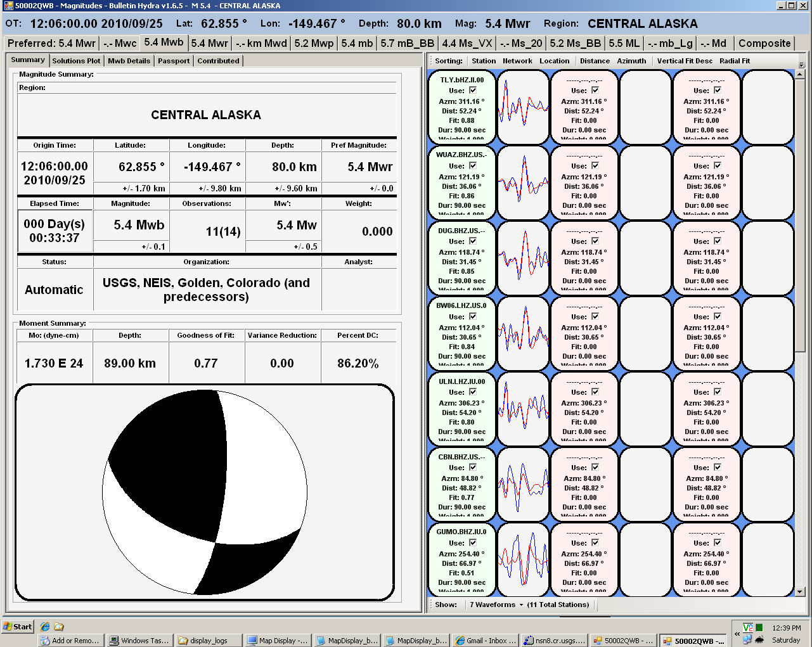This screenshot has height=647, width=812.
Task: Click scroll-up arrow of waveform list
Action: [x=800, y=74]
